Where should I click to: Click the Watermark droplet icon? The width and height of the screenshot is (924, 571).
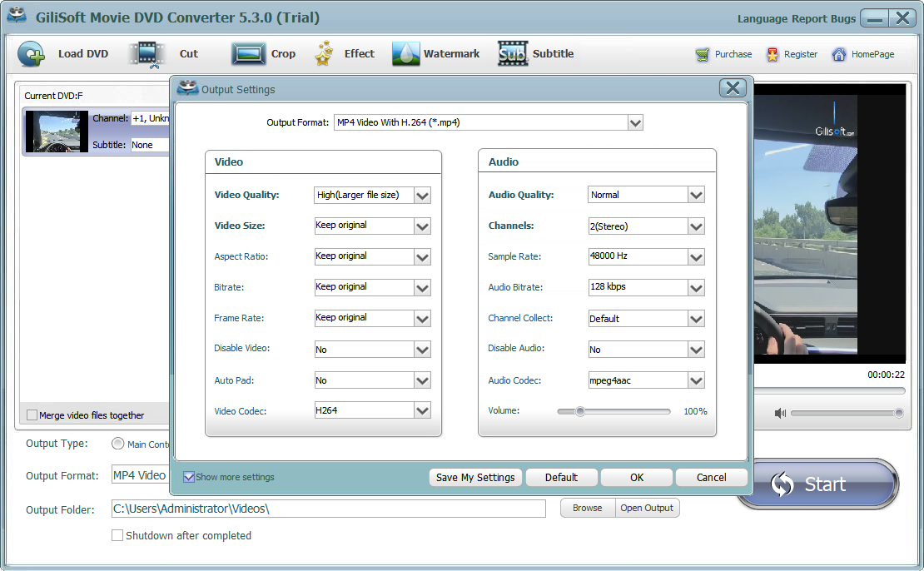(405, 53)
